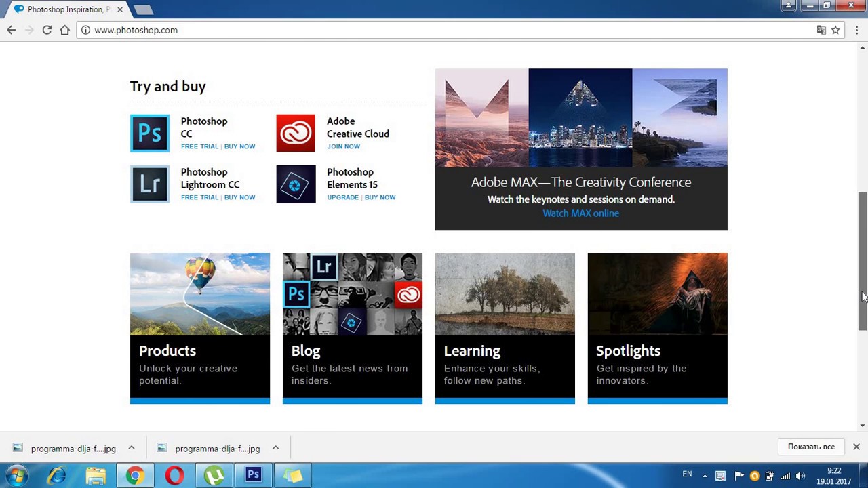Click the Photoshop Elements 15 title
The width and height of the screenshot is (868, 488).
click(352, 178)
